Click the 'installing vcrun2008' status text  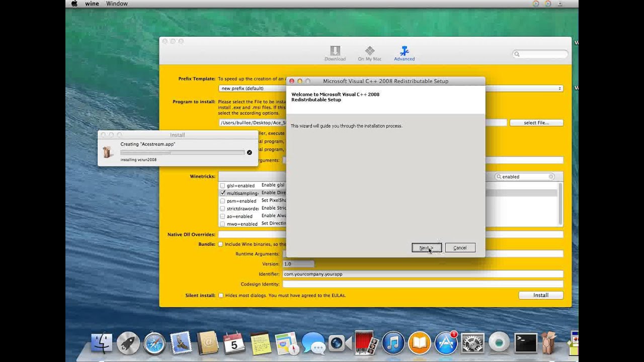tap(138, 160)
